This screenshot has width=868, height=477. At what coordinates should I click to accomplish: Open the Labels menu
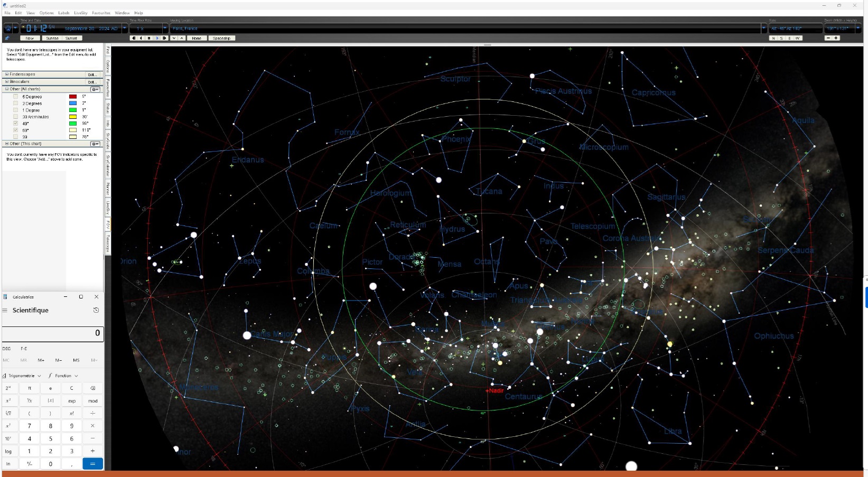(64, 13)
